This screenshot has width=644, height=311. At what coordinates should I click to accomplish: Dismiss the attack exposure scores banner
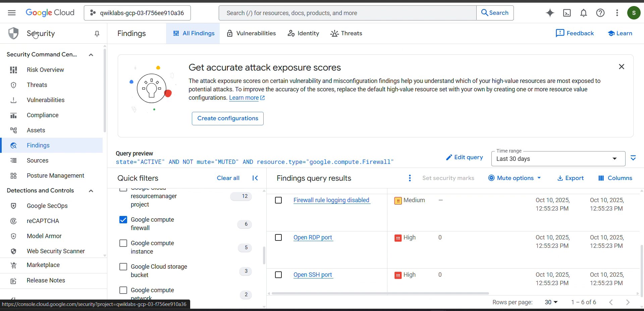click(x=622, y=67)
